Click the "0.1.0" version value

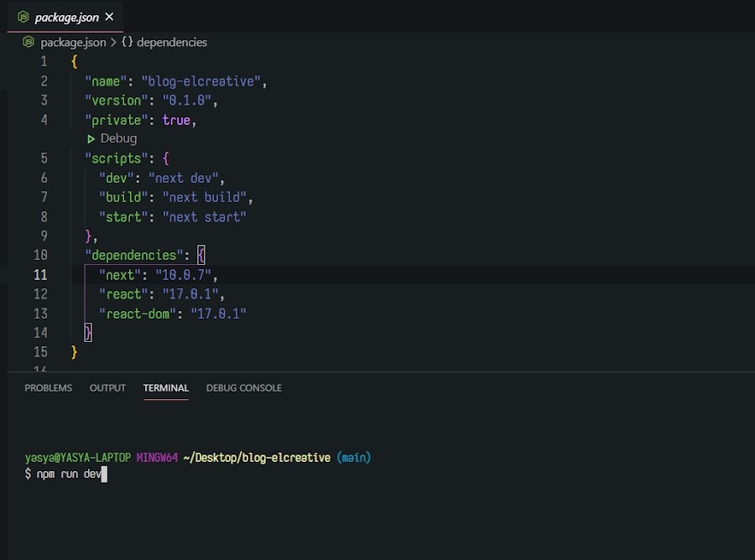pos(187,101)
